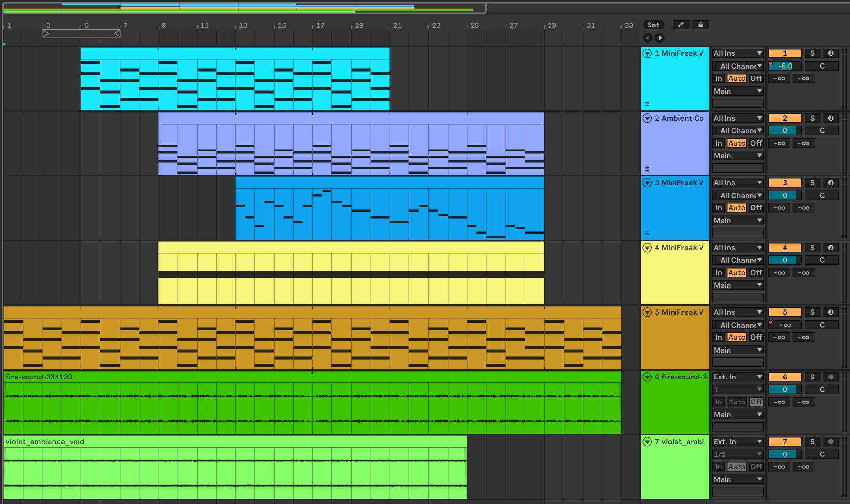Select the fire-sound-334130 audio clip

312,403
